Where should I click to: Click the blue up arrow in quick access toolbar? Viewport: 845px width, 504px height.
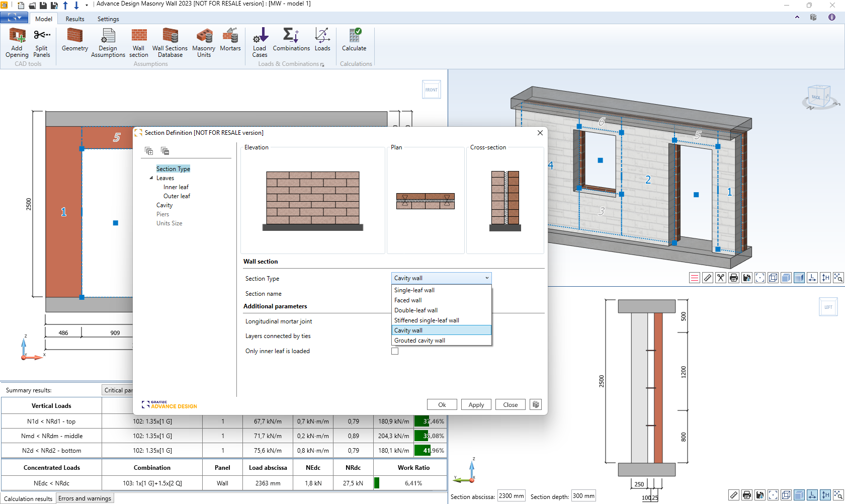tap(65, 6)
